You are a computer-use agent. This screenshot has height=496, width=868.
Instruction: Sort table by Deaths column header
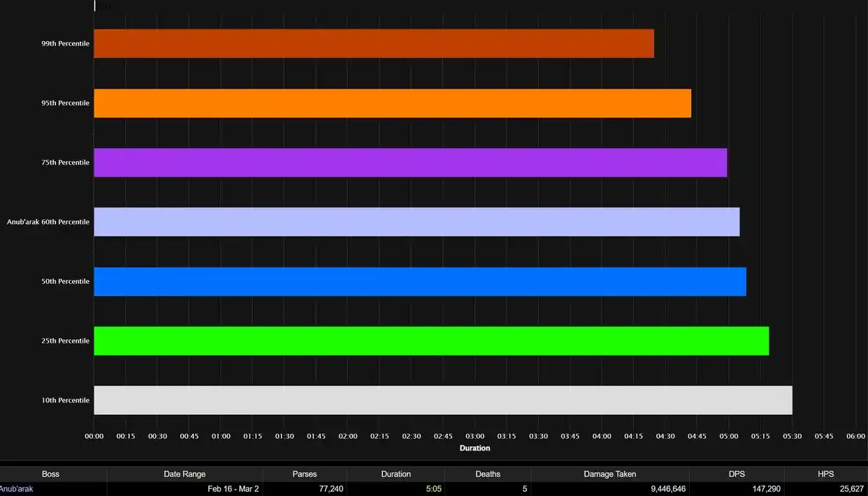point(488,474)
